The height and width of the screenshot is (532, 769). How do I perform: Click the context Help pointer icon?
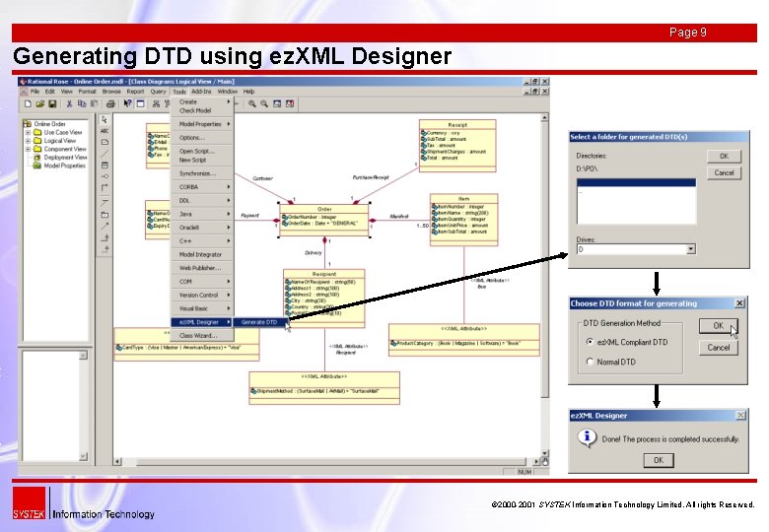point(127,103)
